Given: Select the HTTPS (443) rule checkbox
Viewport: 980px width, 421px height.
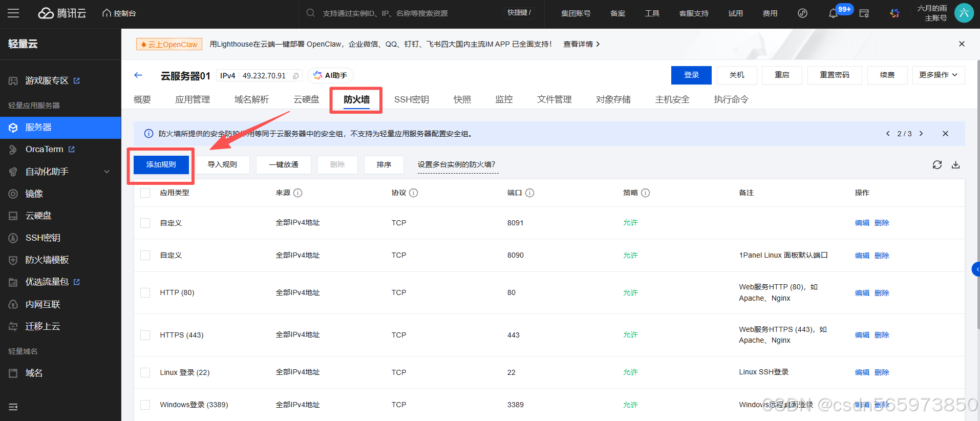Looking at the screenshot, I should (x=145, y=335).
